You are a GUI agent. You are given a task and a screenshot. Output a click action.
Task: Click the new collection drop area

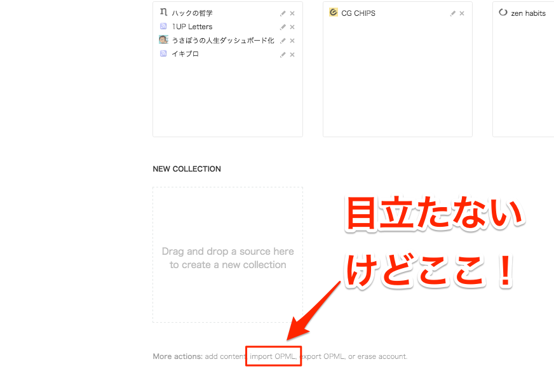[x=227, y=255]
